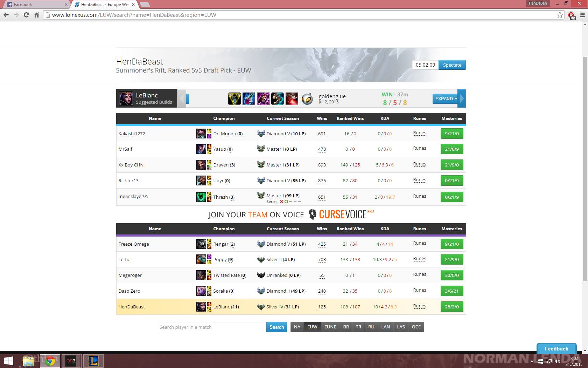
Task: Click the fifth item icon in suggested build
Action: [292, 99]
